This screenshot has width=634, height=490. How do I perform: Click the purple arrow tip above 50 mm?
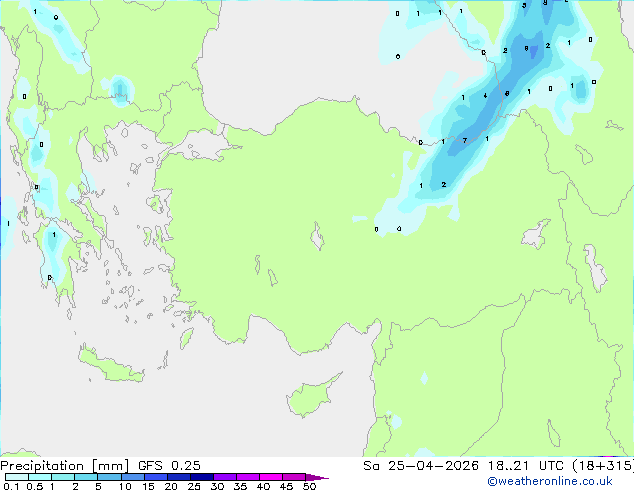[316, 477]
